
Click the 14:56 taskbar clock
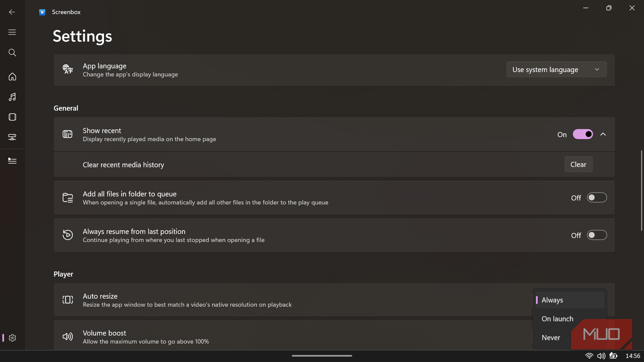pyautogui.click(x=633, y=356)
